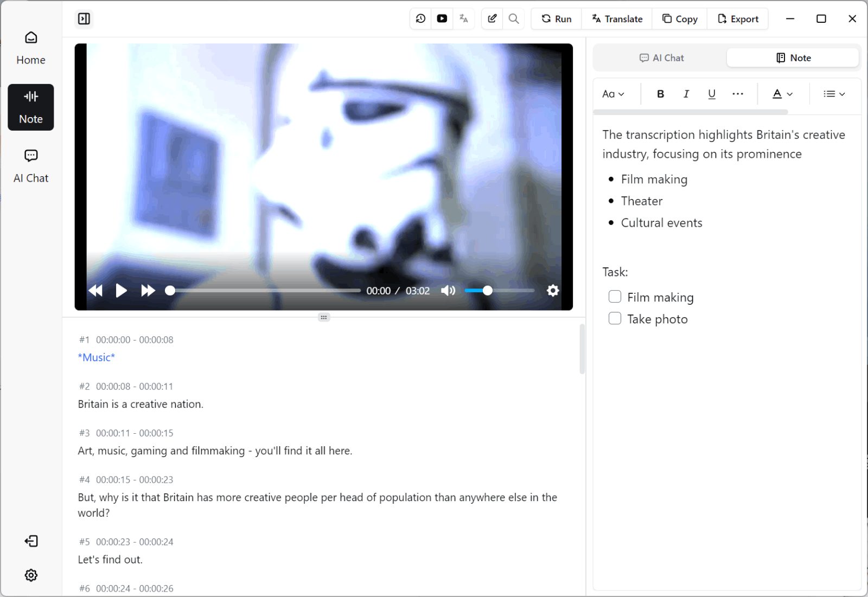Click the Translate button
868x597 pixels.
(617, 19)
